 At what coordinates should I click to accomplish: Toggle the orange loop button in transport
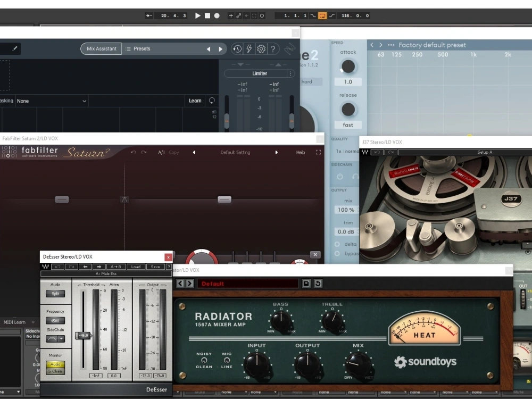click(x=322, y=15)
